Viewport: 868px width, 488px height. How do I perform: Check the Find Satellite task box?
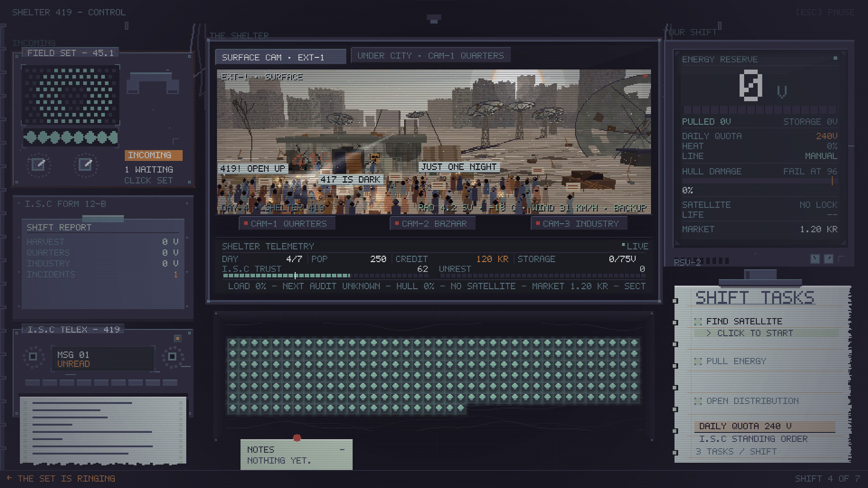point(698,322)
